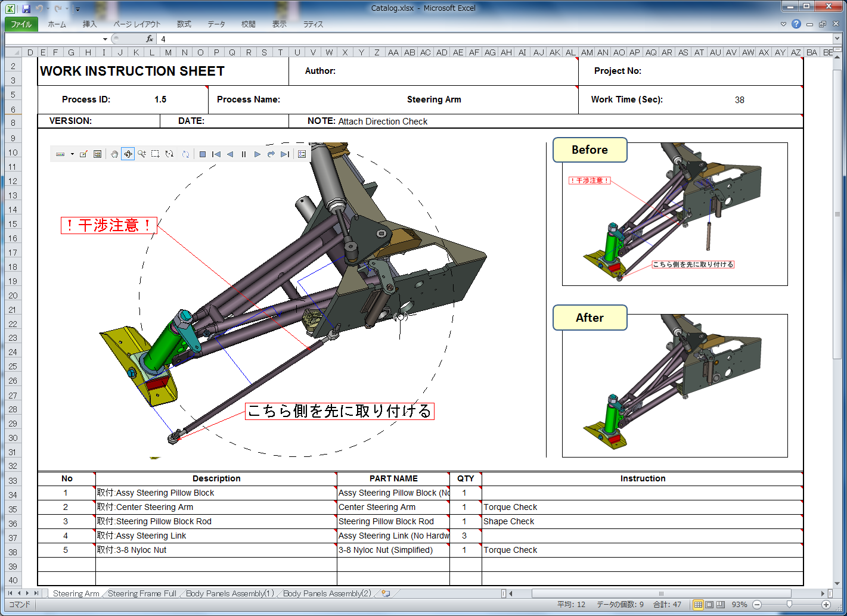This screenshot has width=847, height=616.
Task: Switch to Body Panels Assembly(2) sheet tab
Action: [327, 593]
